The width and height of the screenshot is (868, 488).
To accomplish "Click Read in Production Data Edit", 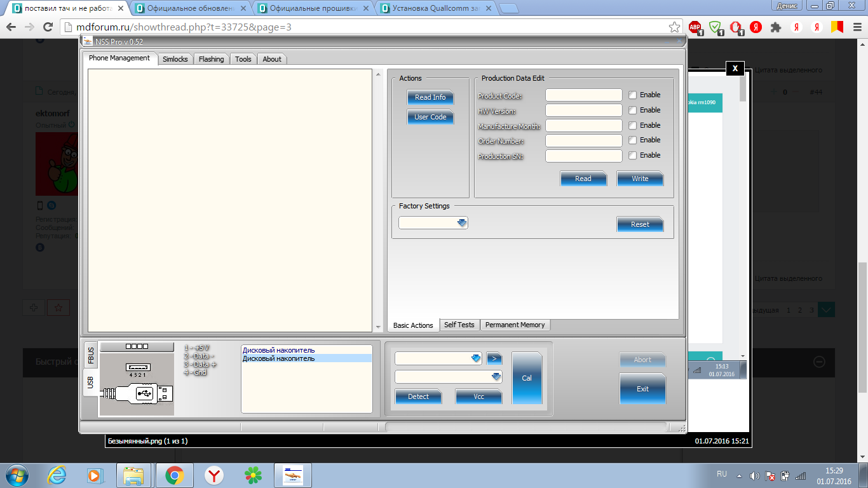I will click(x=583, y=179).
